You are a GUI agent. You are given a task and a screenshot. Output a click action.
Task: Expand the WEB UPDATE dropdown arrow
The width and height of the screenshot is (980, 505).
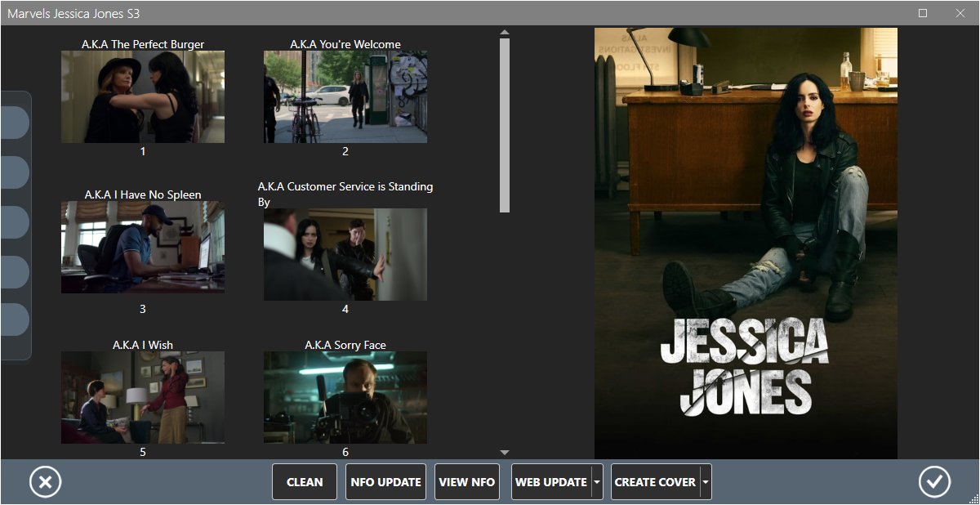[597, 482]
